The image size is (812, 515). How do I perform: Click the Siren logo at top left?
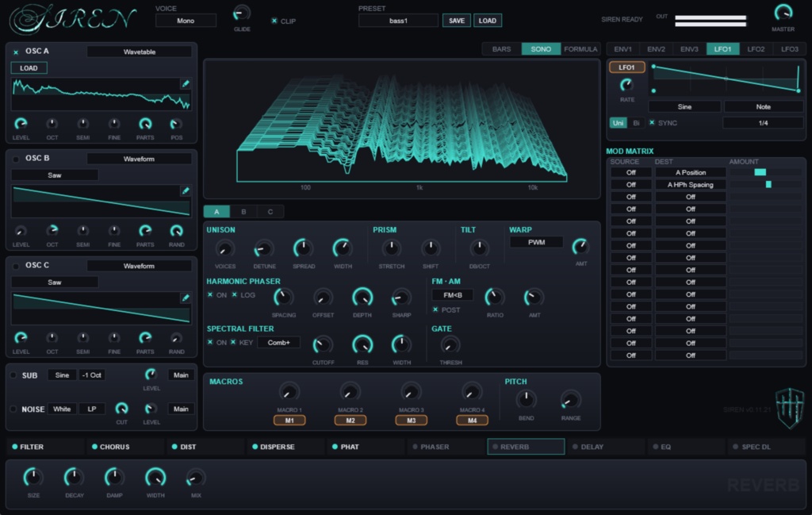[72, 20]
